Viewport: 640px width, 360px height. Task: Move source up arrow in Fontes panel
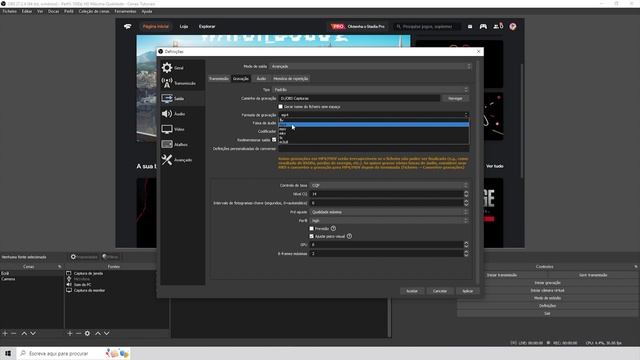click(x=98, y=333)
